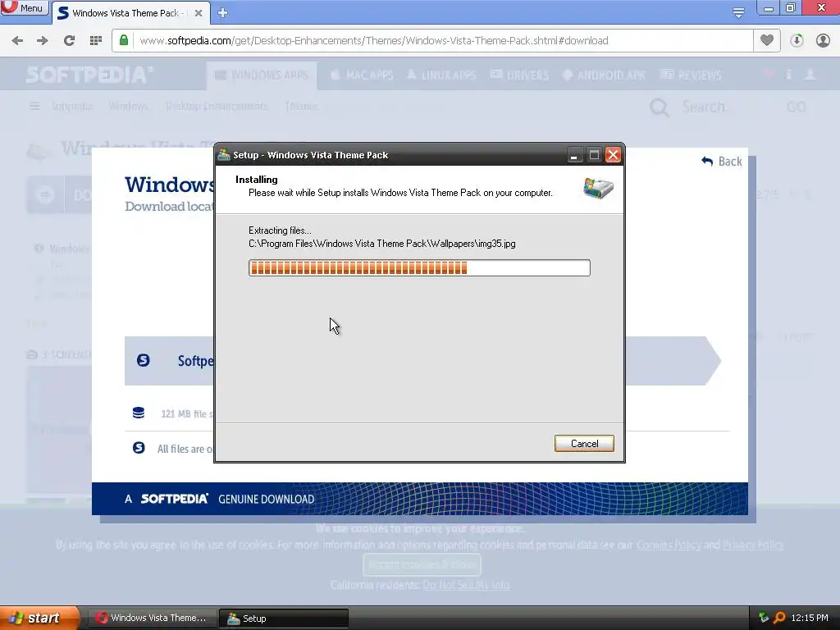The height and width of the screenshot is (630, 840).
Task: Click the 121 MB file size icon
Action: pyautogui.click(x=138, y=413)
